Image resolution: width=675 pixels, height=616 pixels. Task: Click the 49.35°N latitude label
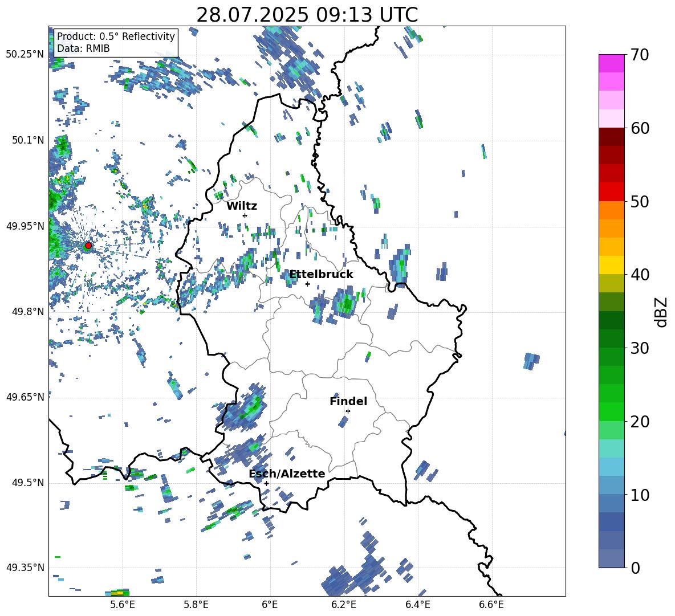(x=25, y=568)
